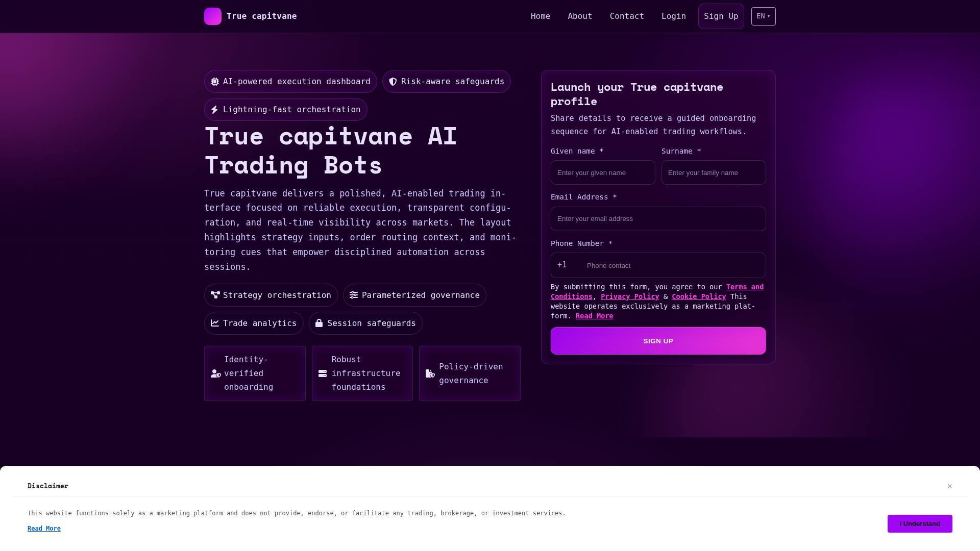Click the lock icon beside Session safeguards
Viewport: 980px width, 551px height.
(319, 323)
